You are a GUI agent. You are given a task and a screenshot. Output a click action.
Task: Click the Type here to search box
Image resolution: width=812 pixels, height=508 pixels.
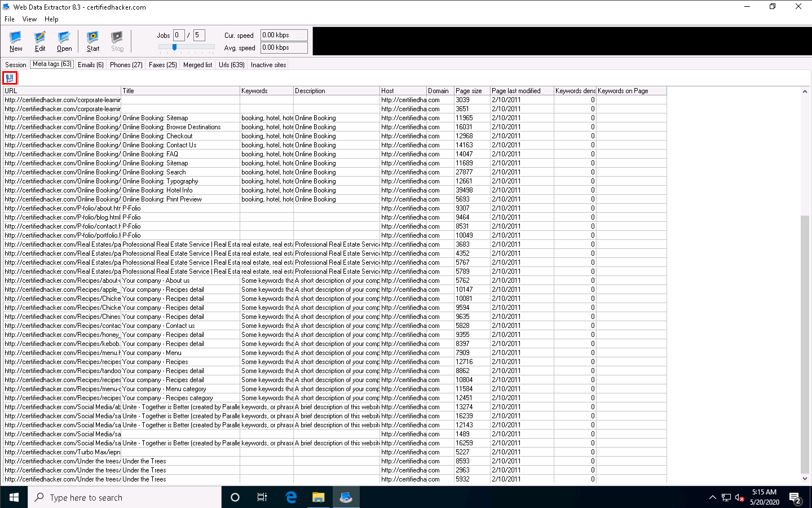tap(125, 497)
